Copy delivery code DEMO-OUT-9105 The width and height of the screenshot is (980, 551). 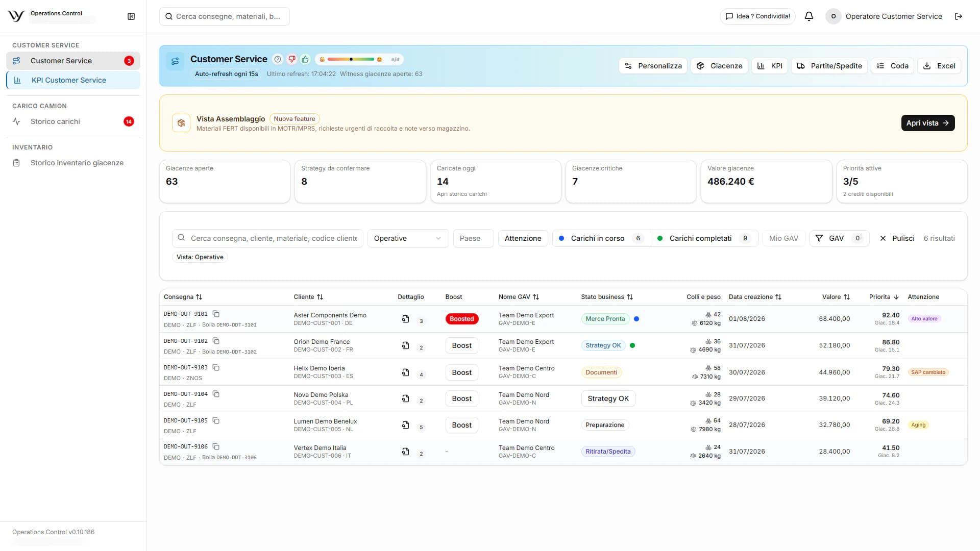216,420
